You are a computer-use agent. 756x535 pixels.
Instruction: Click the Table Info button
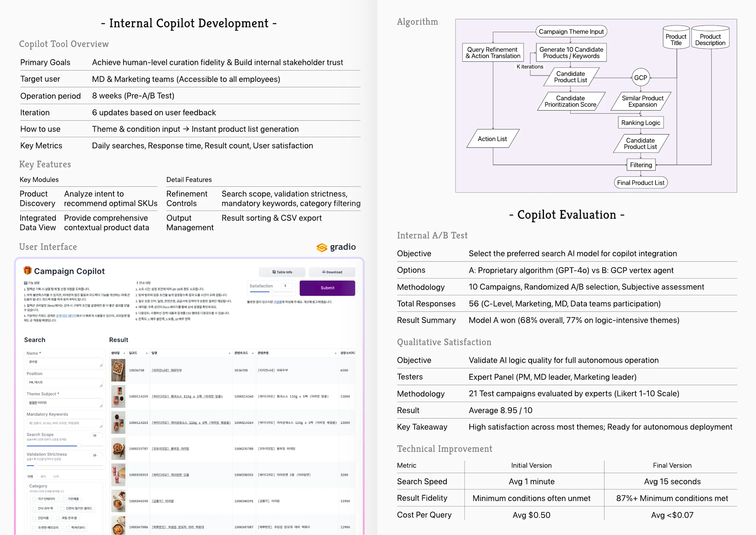[282, 272]
